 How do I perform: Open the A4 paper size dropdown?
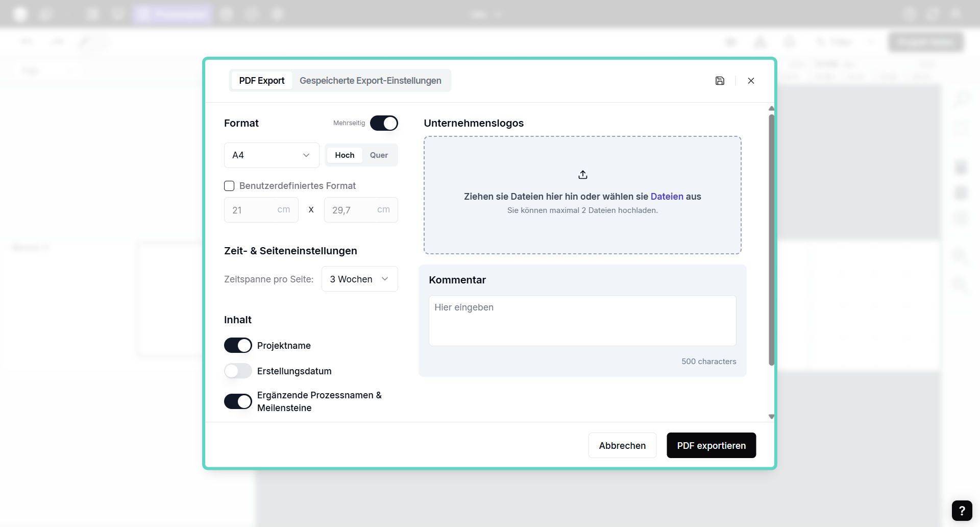(x=271, y=155)
